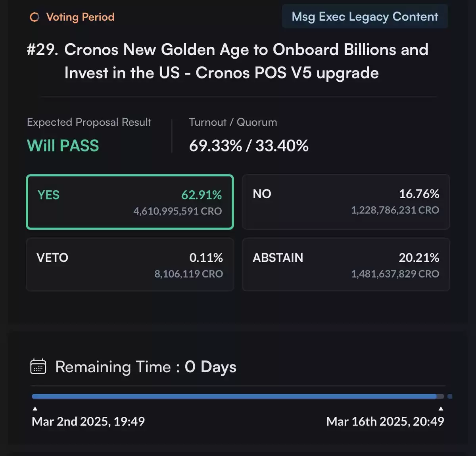
Task: Click the calendar icon beside Remaining Time
Action: point(38,366)
